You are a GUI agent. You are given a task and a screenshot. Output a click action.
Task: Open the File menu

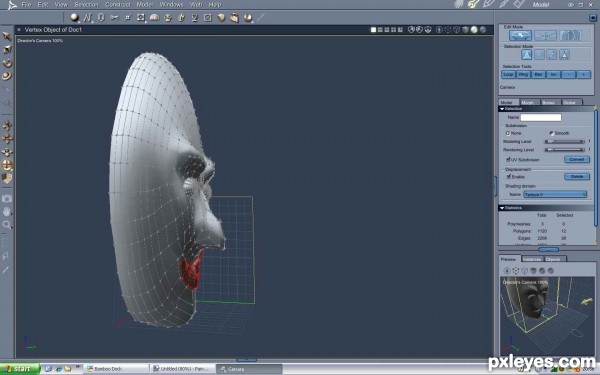coord(26,5)
